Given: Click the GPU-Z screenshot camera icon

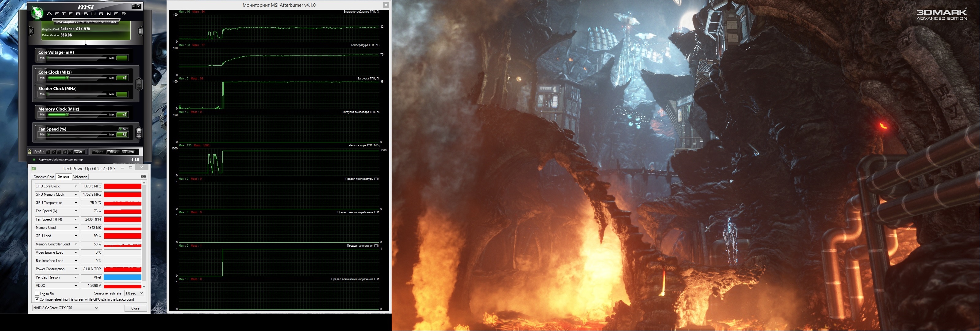Looking at the screenshot, I should [x=143, y=176].
